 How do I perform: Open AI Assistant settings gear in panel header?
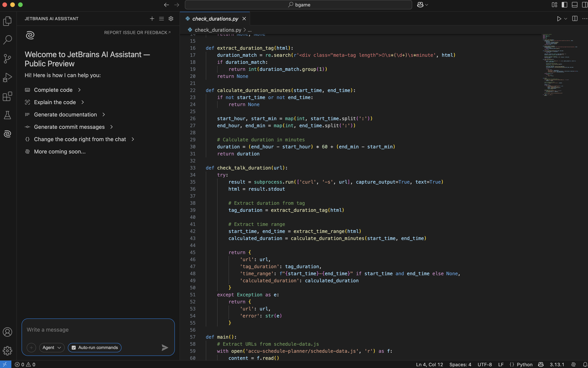(171, 19)
